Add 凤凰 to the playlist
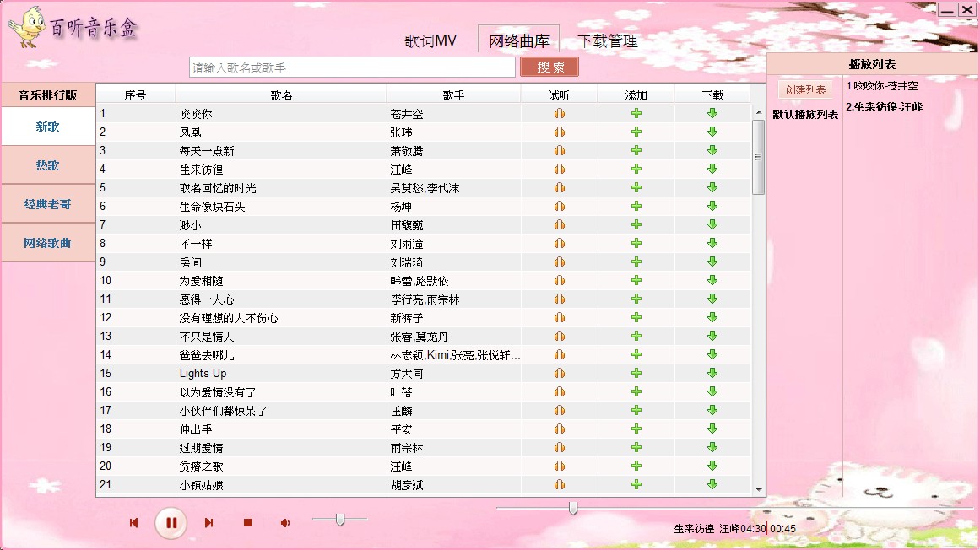 636,132
